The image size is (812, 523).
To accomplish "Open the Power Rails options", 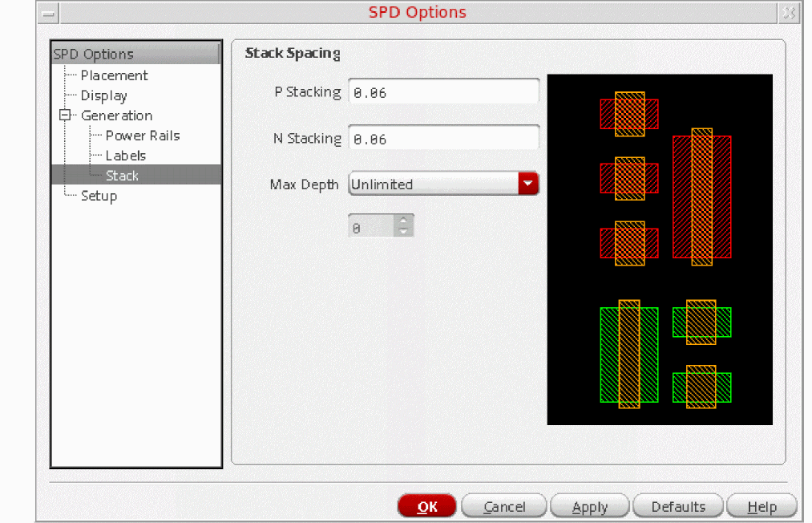I will point(143,136).
